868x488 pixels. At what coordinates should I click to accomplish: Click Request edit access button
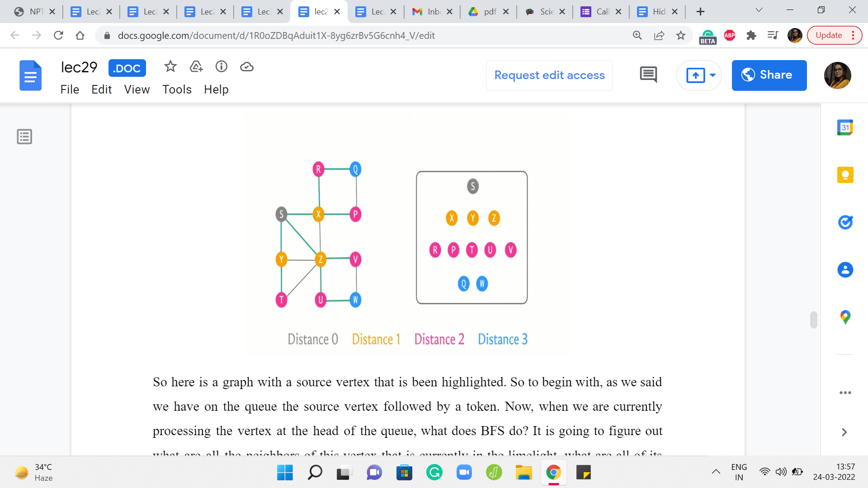click(x=549, y=75)
